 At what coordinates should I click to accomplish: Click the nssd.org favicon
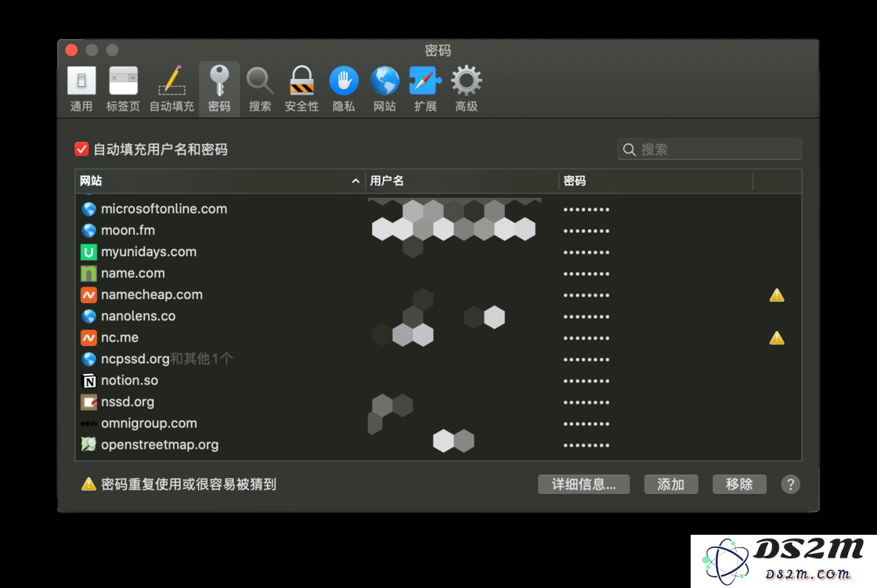pyautogui.click(x=89, y=402)
